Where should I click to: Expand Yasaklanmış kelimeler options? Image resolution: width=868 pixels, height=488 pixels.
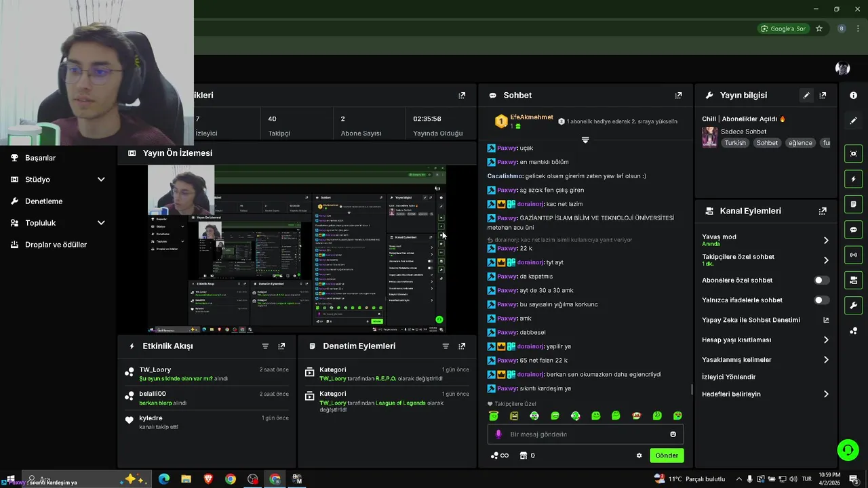pos(826,360)
